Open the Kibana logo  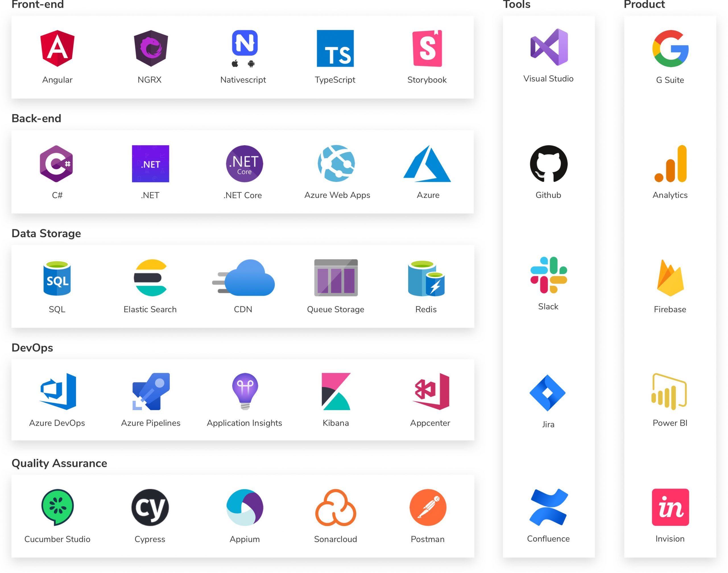coord(336,392)
